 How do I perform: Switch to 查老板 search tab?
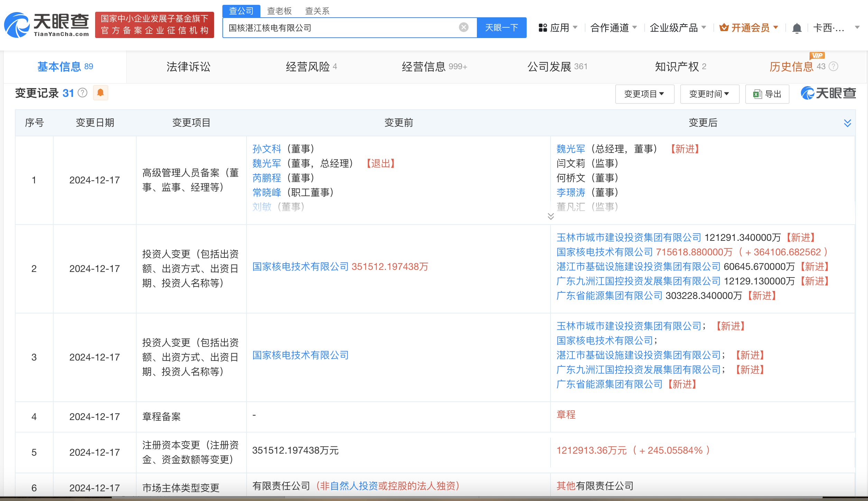(279, 11)
